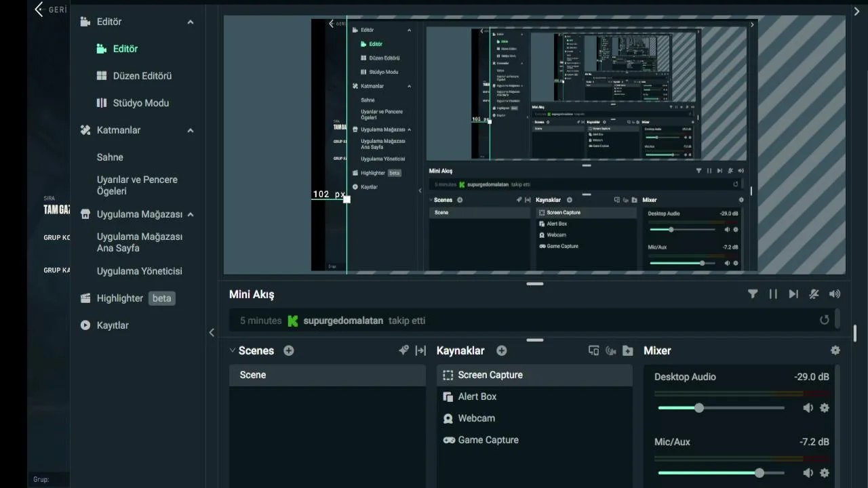This screenshot has width=868, height=488.
Task: Open Uygulama Mağazası Ana Sayfa
Action: click(140, 242)
